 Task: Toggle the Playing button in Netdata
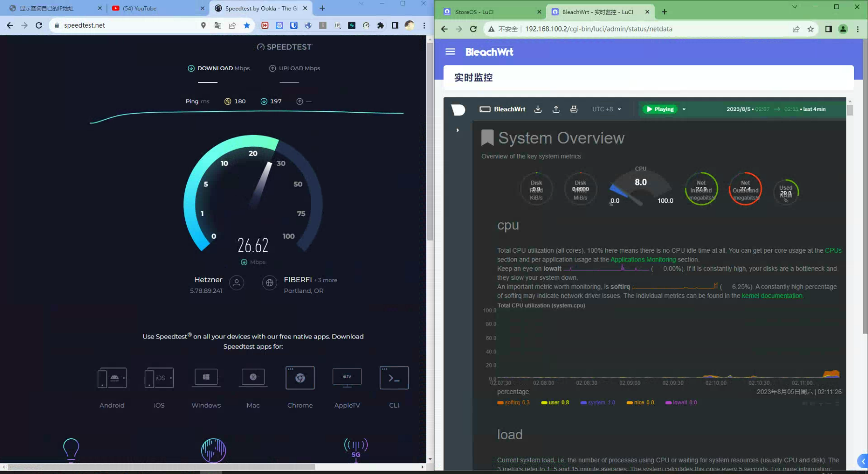660,109
